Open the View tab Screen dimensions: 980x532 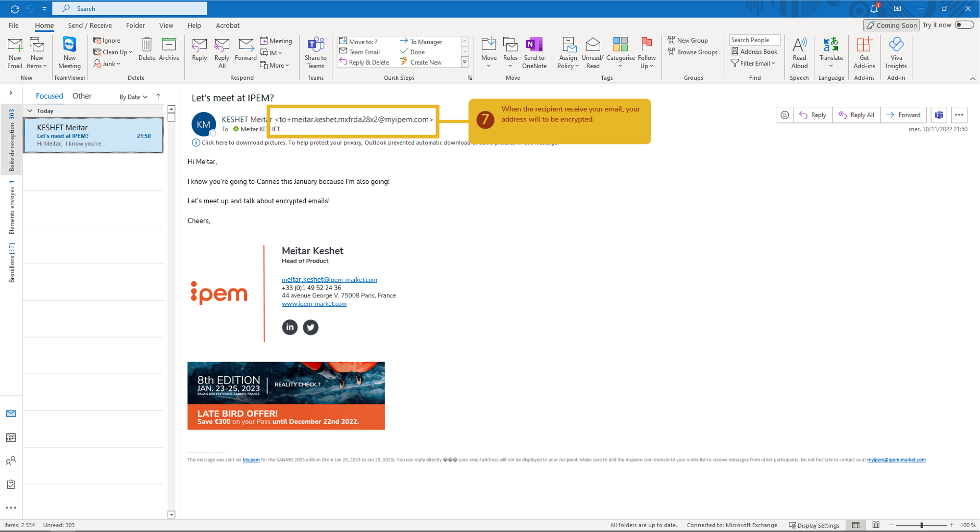(166, 25)
